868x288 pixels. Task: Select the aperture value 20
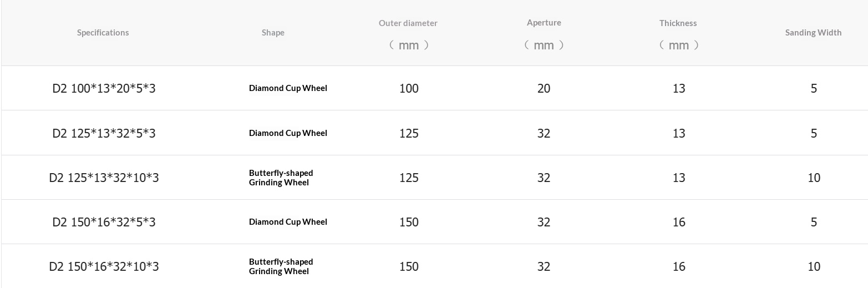pyautogui.click(x=544, y=88)
